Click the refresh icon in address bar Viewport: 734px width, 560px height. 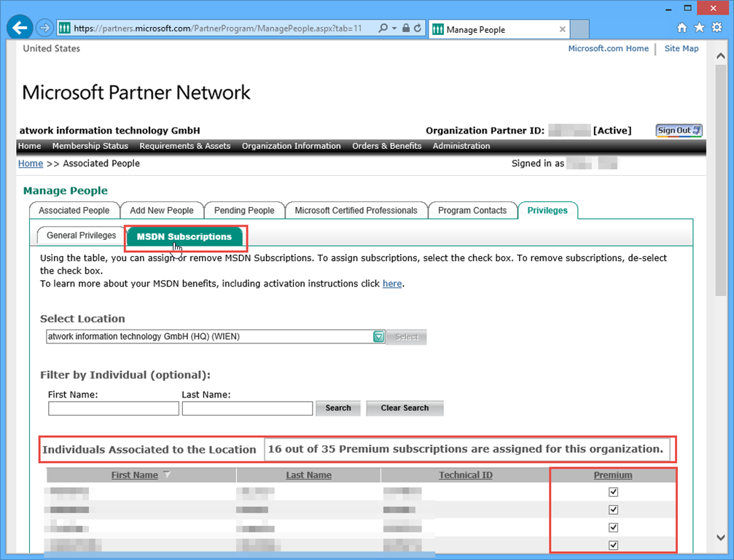tap(418, 28)
